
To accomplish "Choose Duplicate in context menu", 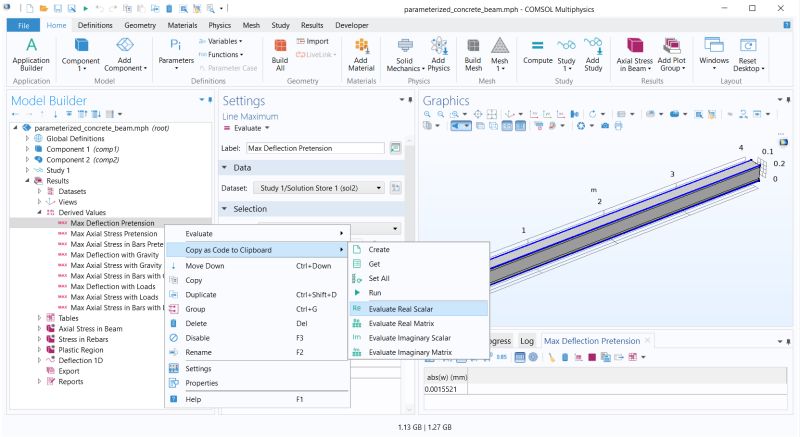I will pyautogui.click(x=257, y=294).
